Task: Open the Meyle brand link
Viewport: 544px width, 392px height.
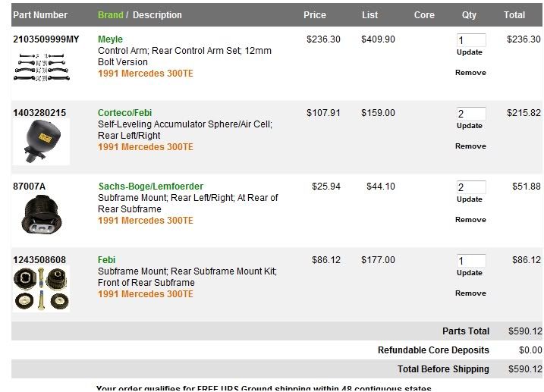Action: click(110, 39)
